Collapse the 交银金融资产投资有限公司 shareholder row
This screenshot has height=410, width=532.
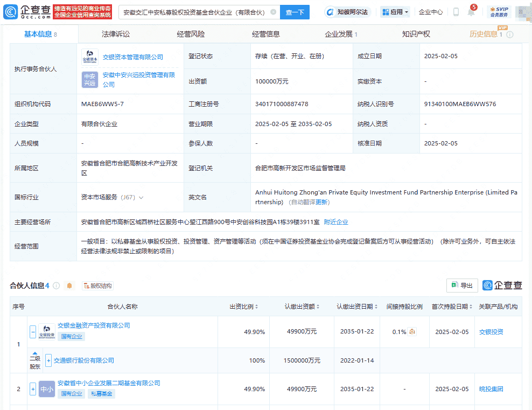coord(33,332)
